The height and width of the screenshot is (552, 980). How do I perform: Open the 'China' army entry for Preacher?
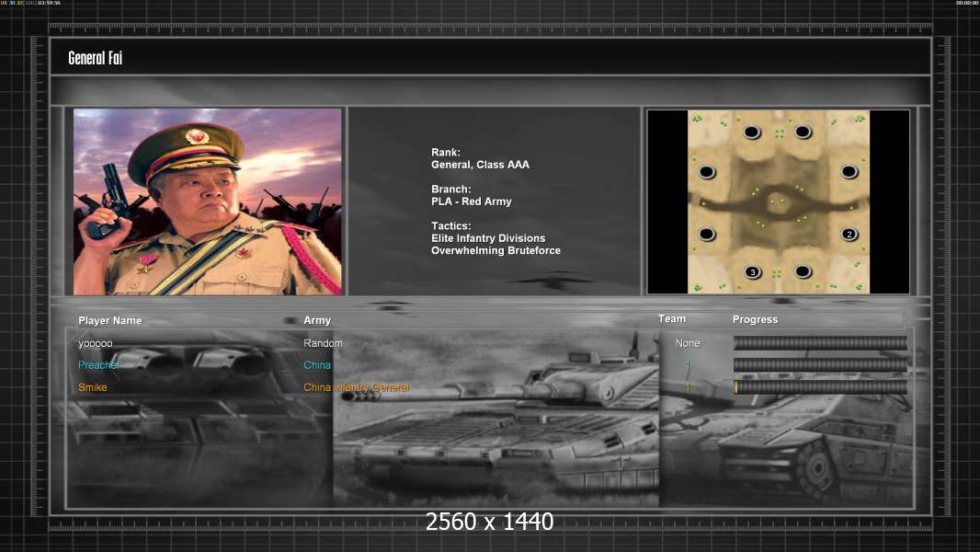pos(317,365)
